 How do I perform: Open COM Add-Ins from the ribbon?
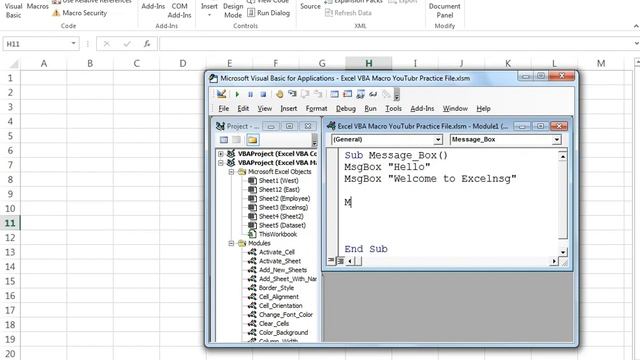point(179,11)
